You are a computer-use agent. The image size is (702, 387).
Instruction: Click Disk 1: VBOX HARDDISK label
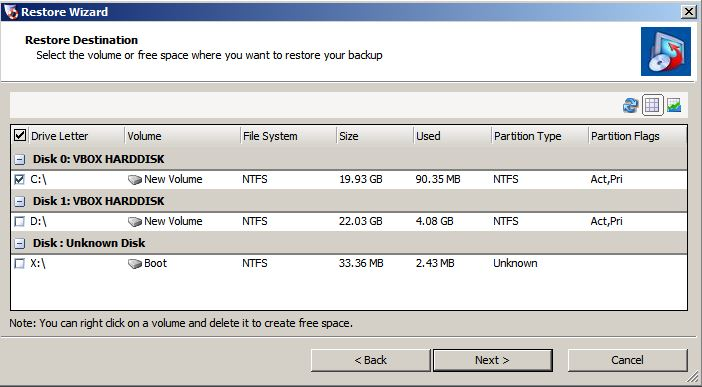click(x=98, y=201)
